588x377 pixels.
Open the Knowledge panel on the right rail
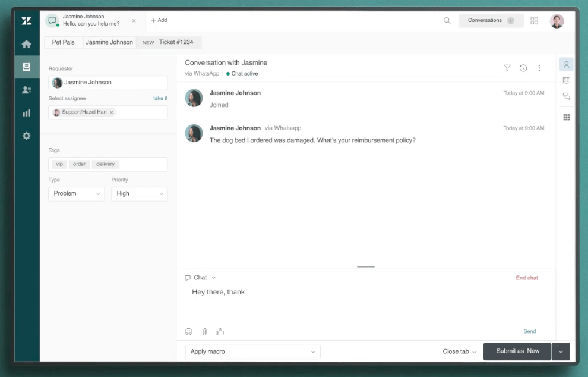pos(566,80)
